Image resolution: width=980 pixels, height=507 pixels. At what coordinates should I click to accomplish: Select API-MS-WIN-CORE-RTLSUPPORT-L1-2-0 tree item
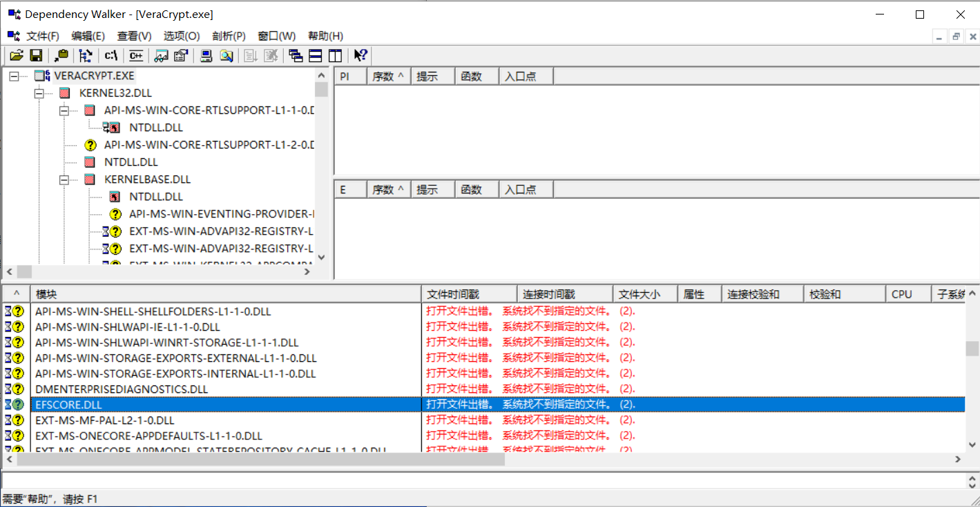point(209,144)
